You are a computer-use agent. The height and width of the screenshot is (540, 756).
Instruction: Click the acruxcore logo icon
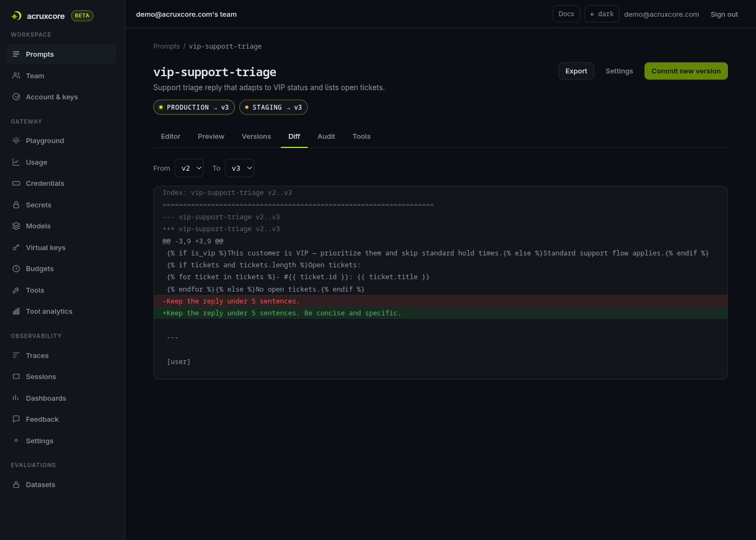(x=16, y=16)
